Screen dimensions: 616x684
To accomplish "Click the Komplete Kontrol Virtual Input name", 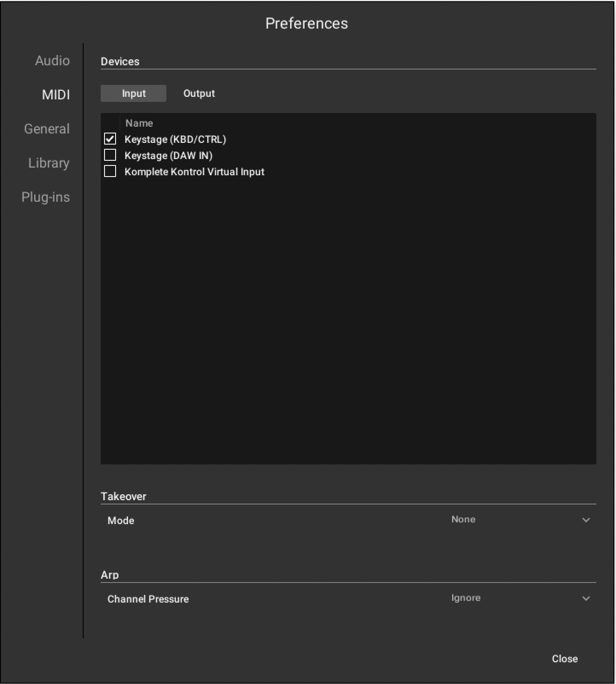I will tap(195, 172).
